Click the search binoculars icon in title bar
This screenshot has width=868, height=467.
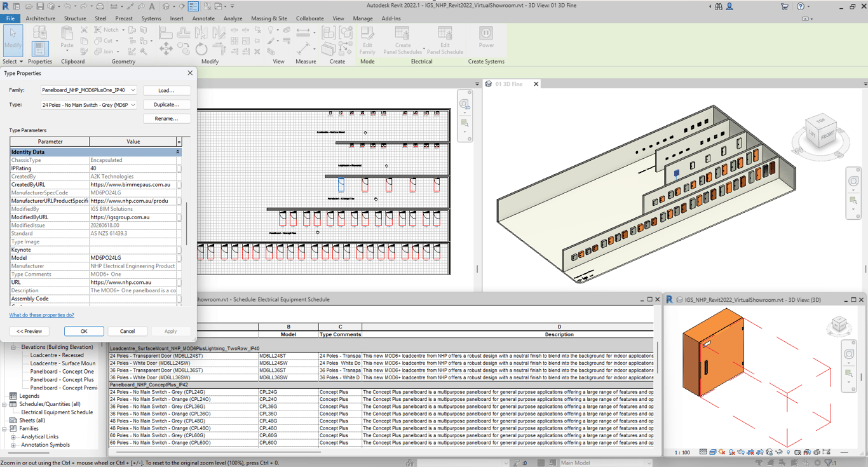pos(719,6)
